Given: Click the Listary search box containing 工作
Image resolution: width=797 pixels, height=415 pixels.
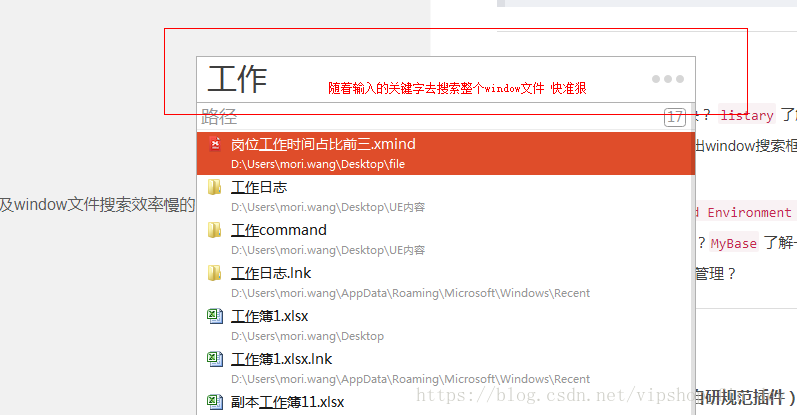Looking at the screenshot, I should 445,79.
